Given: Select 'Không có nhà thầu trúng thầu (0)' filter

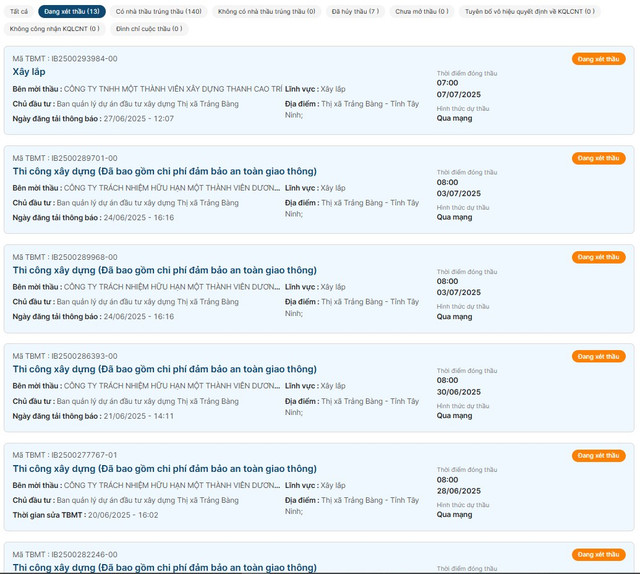Looking at the screenshot, I should click(267, 12).
